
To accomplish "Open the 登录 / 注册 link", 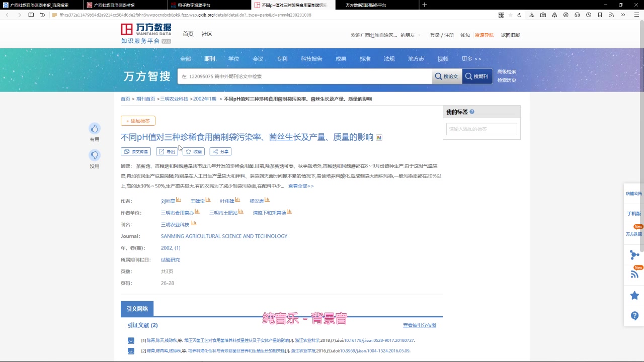I will point(442,35).
